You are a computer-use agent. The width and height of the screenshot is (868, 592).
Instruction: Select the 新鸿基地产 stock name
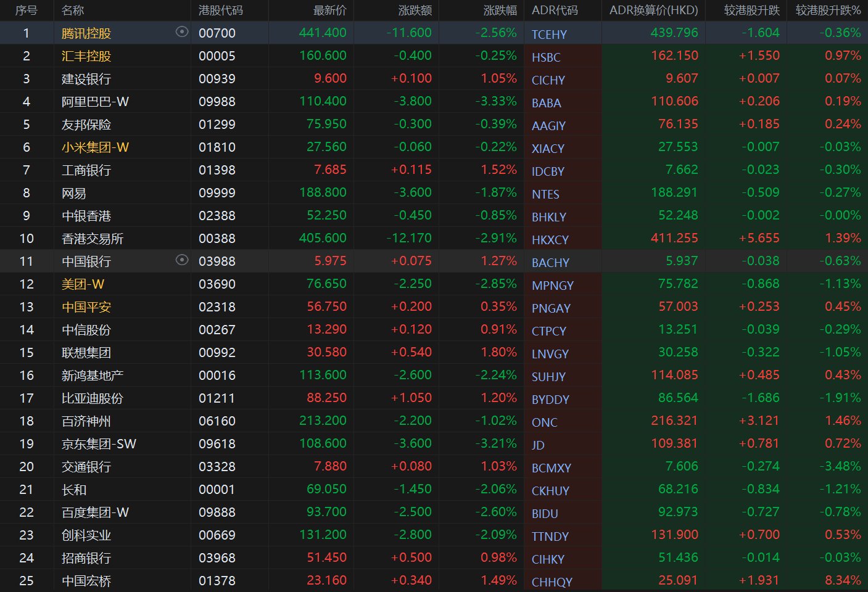tap(93, 376)
